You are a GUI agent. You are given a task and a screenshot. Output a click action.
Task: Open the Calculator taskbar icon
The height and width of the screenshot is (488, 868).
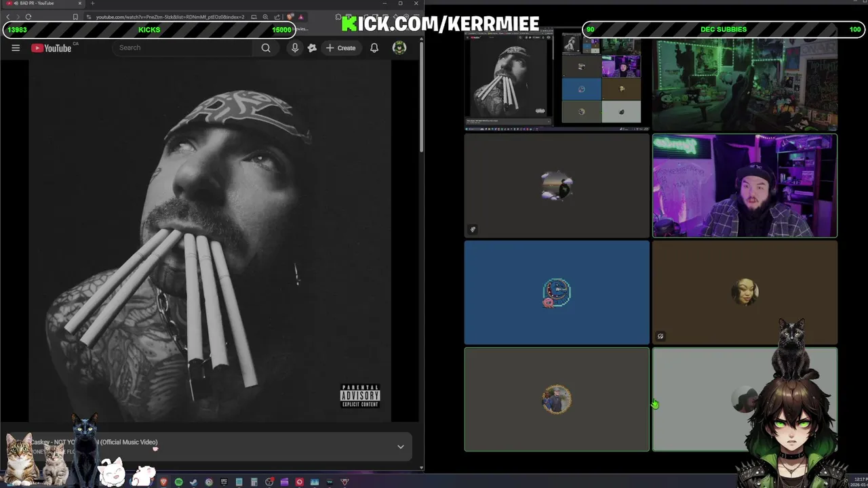tap(254, 482)
